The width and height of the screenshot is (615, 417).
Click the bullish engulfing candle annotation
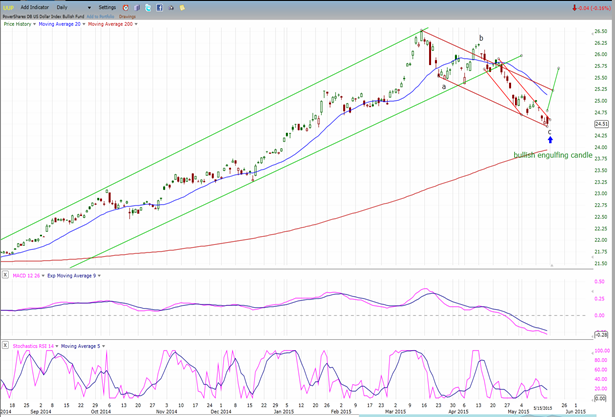pos(553,155)
